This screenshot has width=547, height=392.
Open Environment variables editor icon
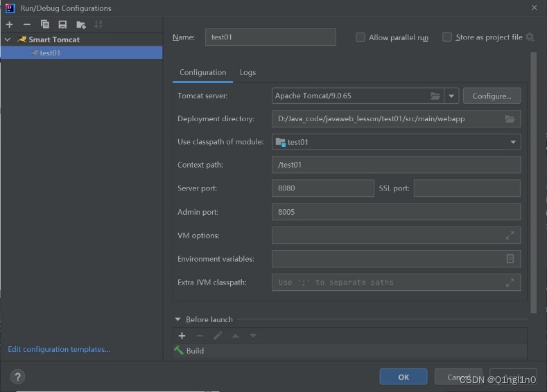[510, 259]
